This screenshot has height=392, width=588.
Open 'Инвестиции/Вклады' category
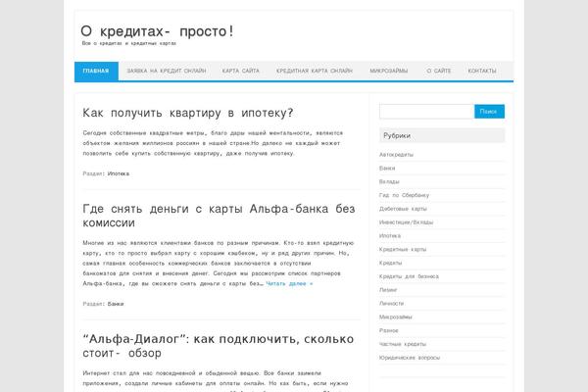(x=406, y=222)
